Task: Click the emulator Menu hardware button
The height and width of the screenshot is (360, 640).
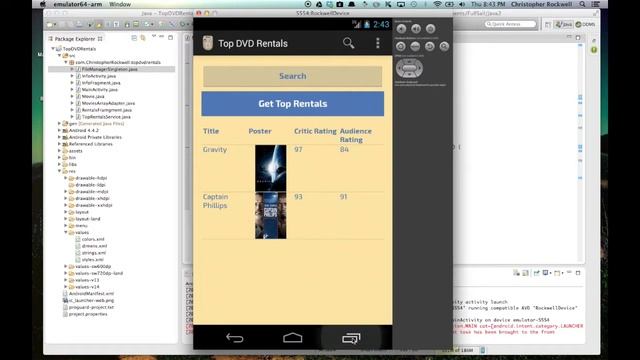Action: [x=415, y=46]
